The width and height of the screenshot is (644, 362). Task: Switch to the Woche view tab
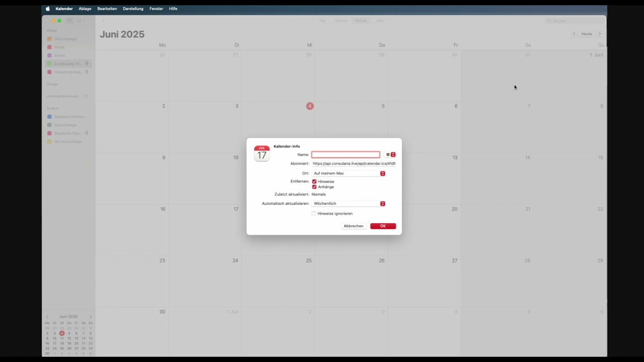click(x=341, y=21)
